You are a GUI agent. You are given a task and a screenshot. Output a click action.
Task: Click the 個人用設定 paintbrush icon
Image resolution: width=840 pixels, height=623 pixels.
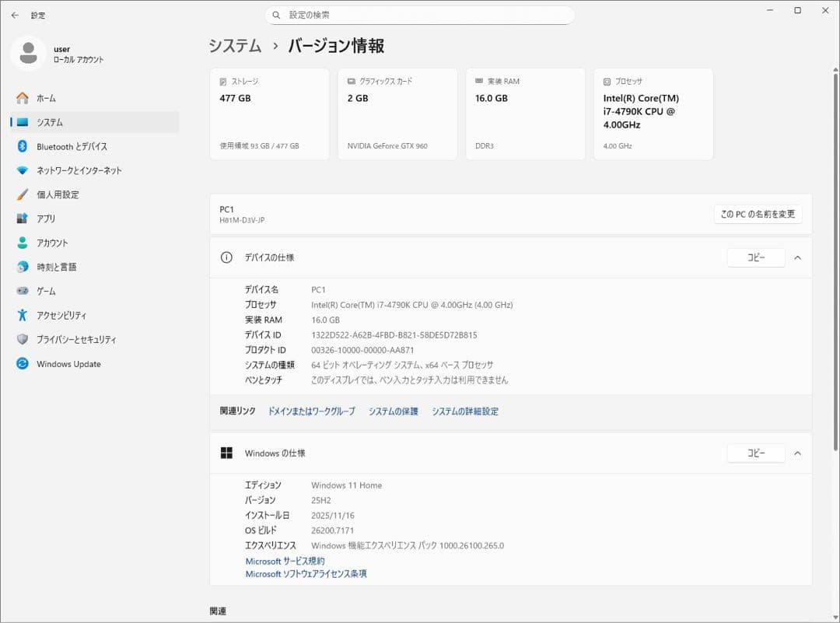[23, 194]
